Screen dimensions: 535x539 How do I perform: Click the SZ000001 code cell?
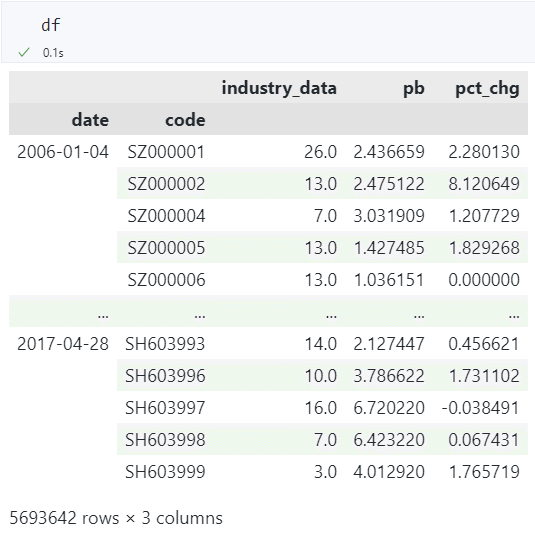pyautogui.click(x=166, y=152)
